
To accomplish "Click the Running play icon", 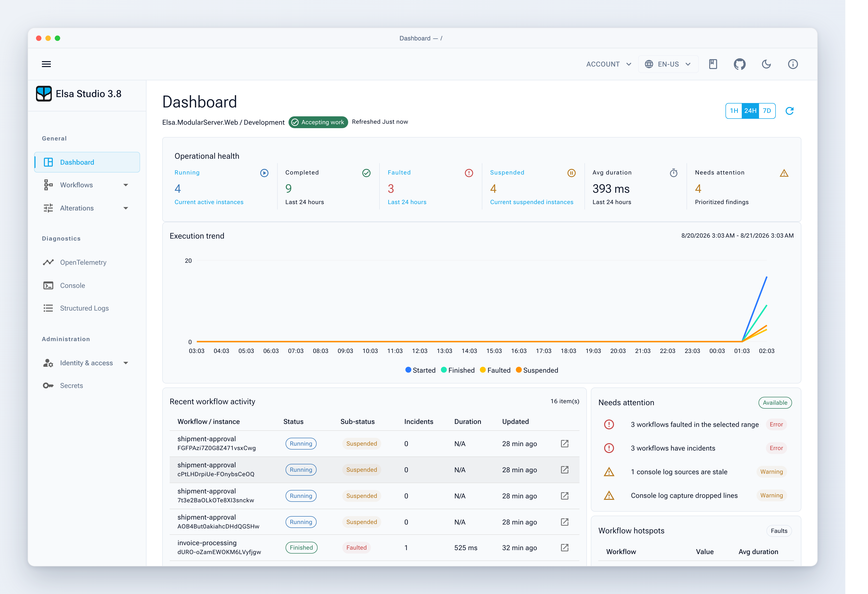I will (x=264, y=173).
